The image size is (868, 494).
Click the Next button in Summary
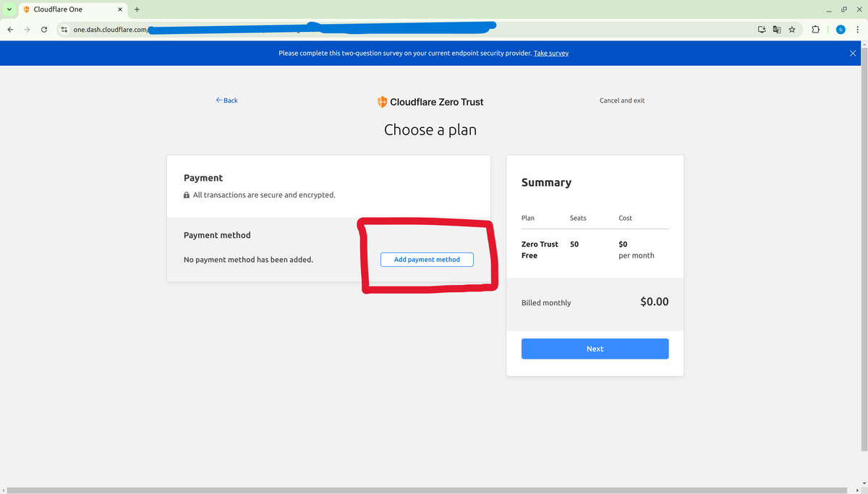pos(595,349)
